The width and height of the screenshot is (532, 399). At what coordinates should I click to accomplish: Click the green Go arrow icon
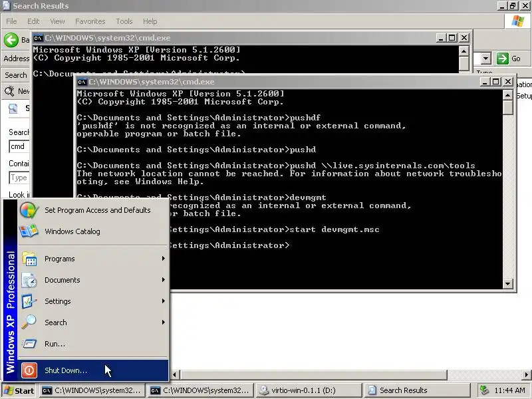(x=503, y=59)
